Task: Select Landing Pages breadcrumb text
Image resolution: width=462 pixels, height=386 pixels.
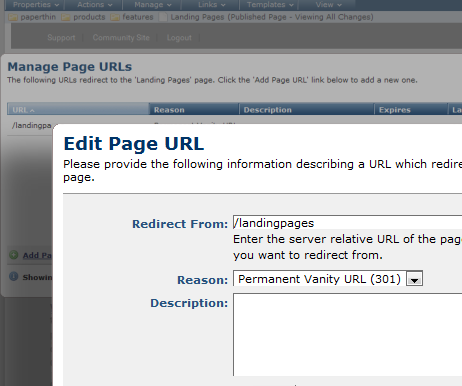Action: point(197,17)
